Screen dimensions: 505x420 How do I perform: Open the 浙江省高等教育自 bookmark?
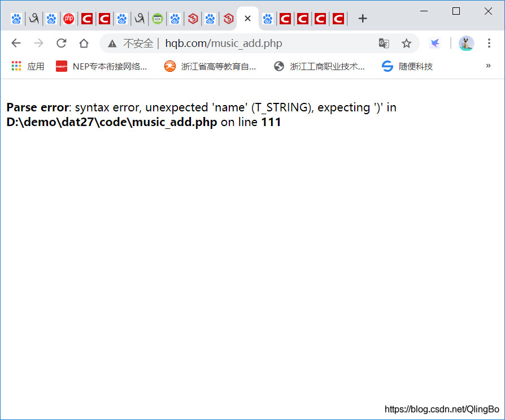210,66
